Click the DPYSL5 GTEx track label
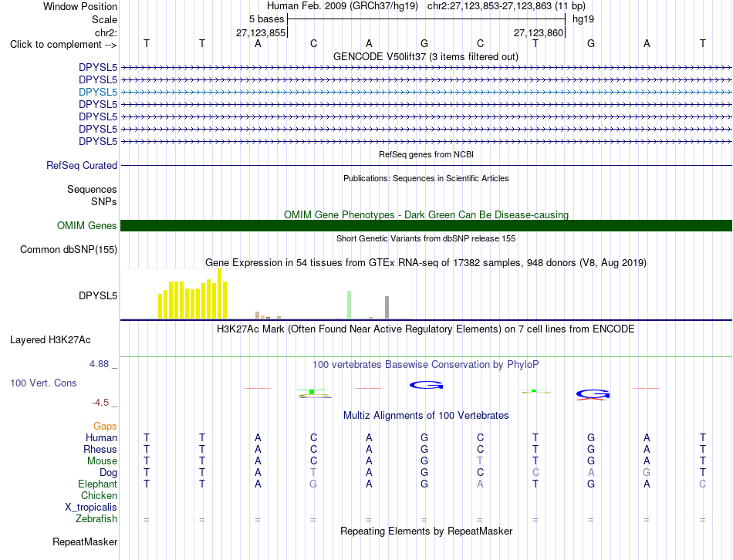The width and height of the screenshot is (733, 560). (98, 296)
